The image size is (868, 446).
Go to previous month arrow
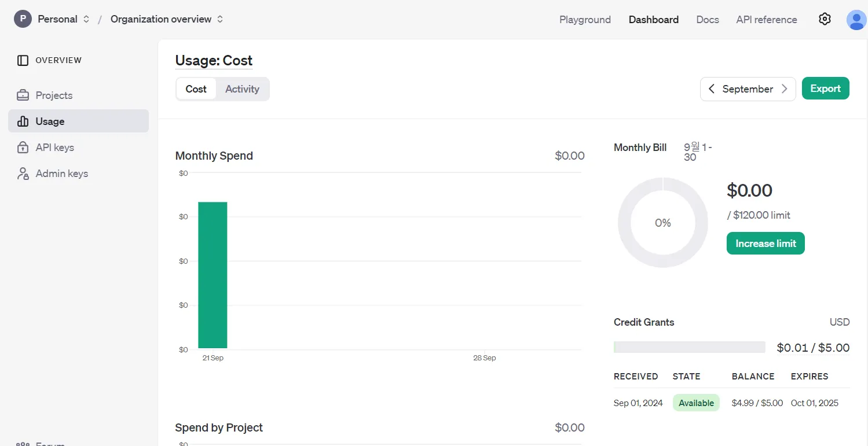[x=711, y=89]
